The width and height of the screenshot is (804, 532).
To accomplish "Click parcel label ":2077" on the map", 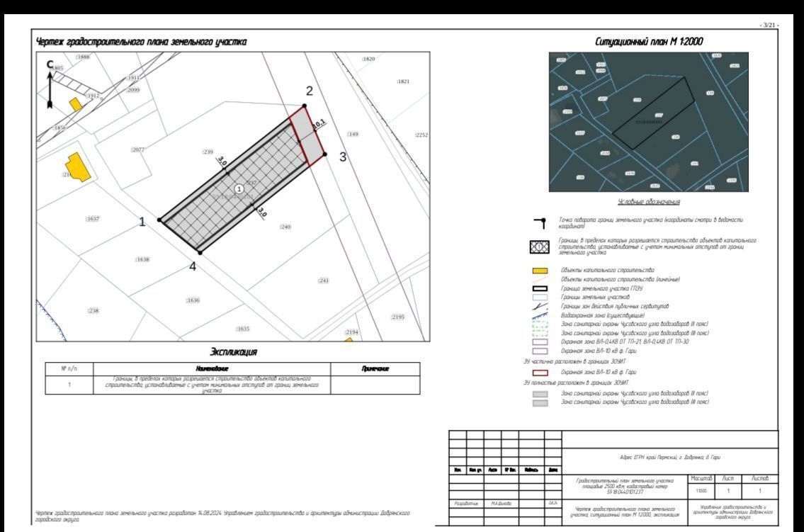I will click(137, 149).
